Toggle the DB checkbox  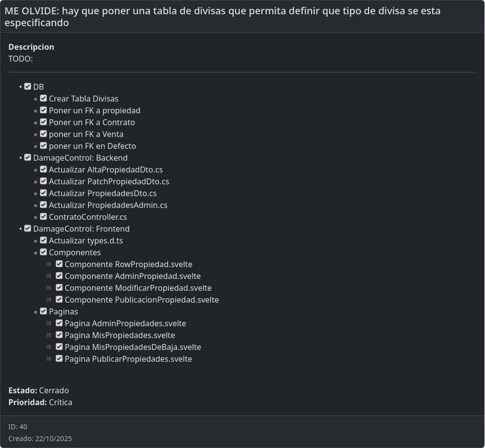pos(28,86)
